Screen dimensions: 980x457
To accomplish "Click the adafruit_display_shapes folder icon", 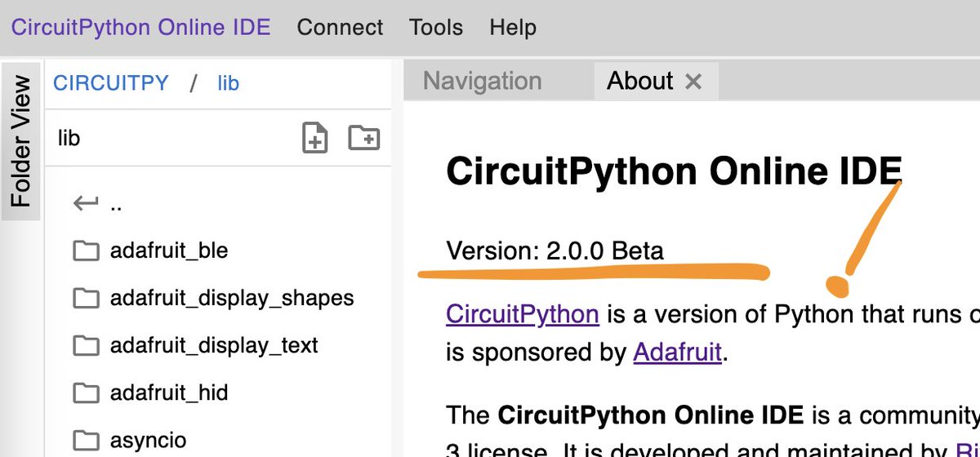I will (x=85, y=298).
